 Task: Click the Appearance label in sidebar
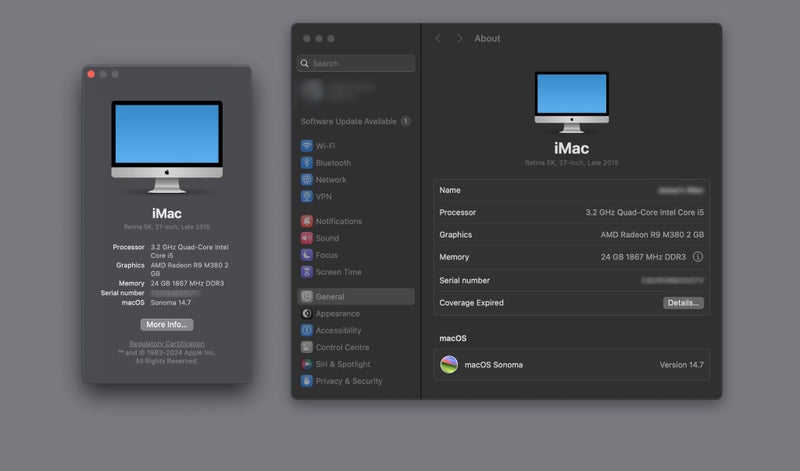coord(337,313)
